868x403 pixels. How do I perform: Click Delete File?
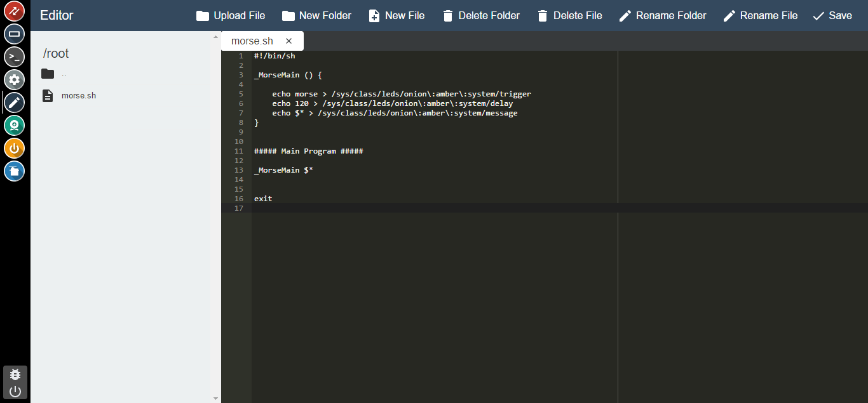coord(569,15)
